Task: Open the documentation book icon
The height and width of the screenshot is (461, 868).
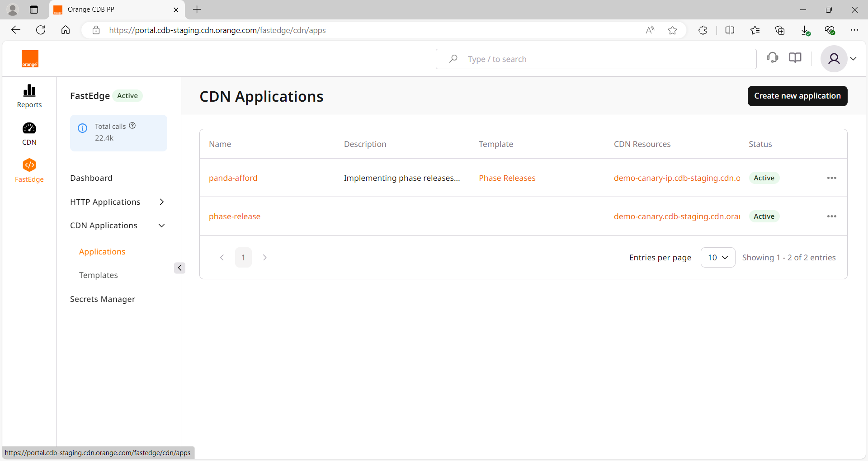Action: point(795,58)
